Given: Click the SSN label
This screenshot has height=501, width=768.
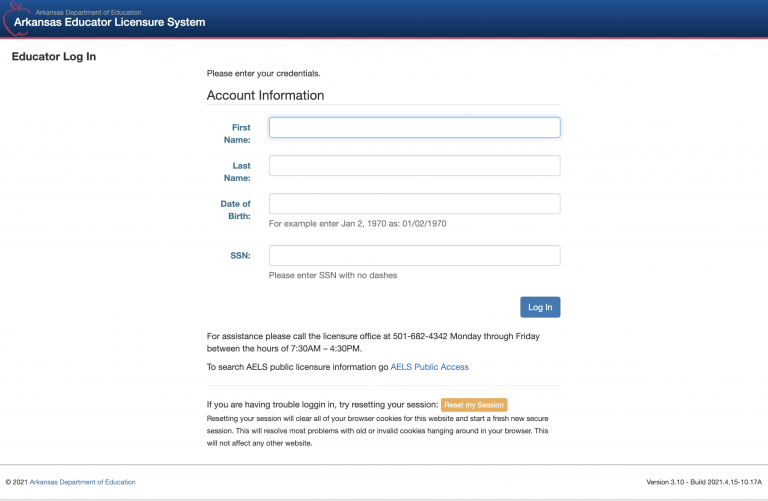Looking at the screenshot, I should [x=240, y=256].
